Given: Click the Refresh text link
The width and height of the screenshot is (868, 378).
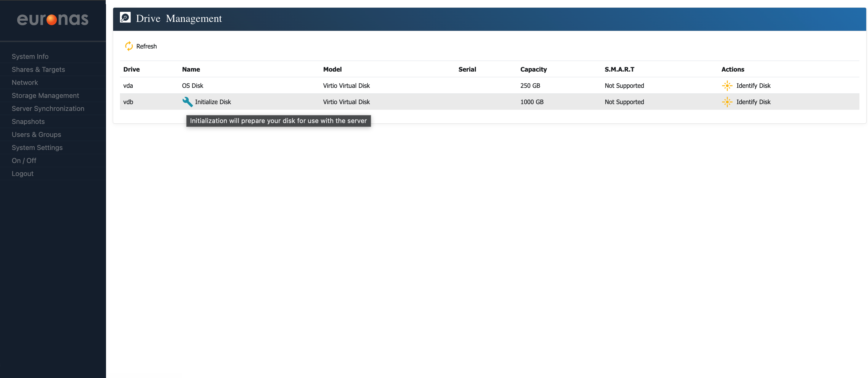Looking at the screenshot, I should click(146, 46).
